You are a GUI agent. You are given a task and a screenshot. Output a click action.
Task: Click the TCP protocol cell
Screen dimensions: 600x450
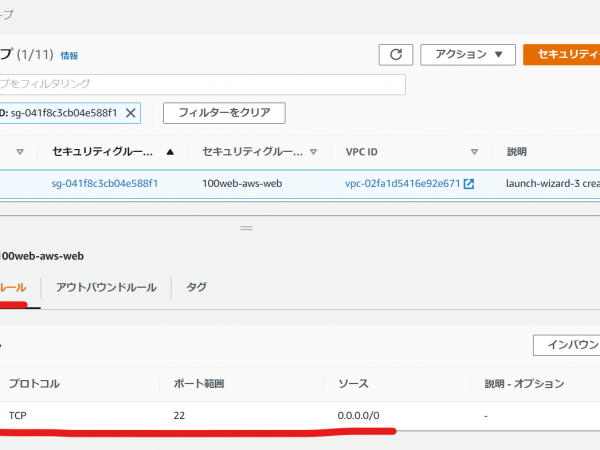coord(18,416)
